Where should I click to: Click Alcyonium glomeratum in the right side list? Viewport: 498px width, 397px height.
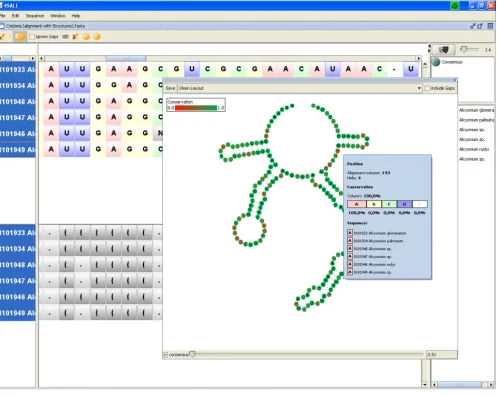[476, 110]
